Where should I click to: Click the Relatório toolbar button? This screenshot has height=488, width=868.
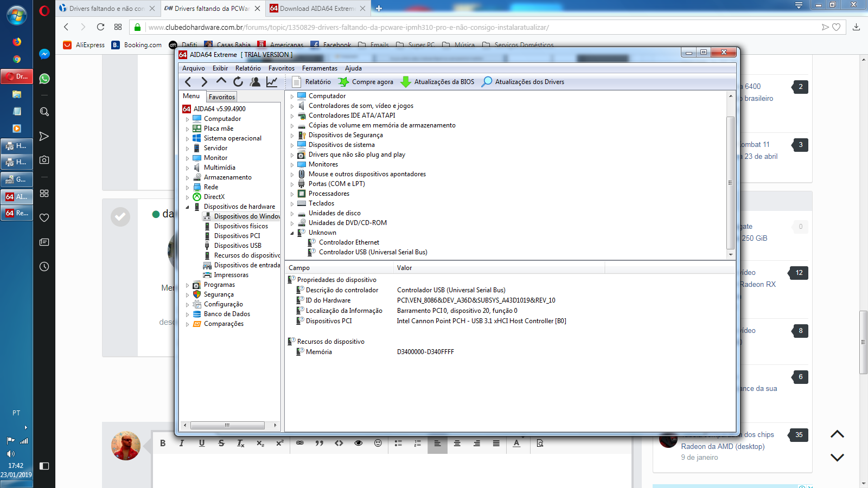311,82
